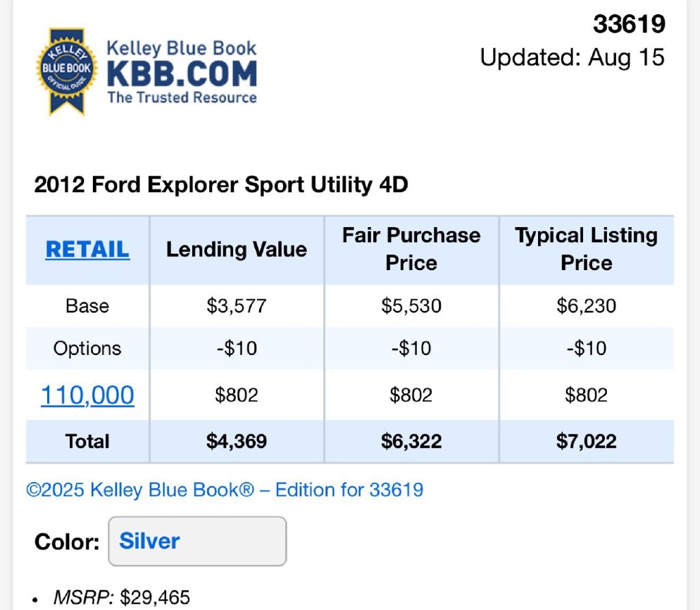Click the 2012 Ford Explorer vehicle title
The height and width of the screenshot is (610, 700).
[x=221, y=185]
